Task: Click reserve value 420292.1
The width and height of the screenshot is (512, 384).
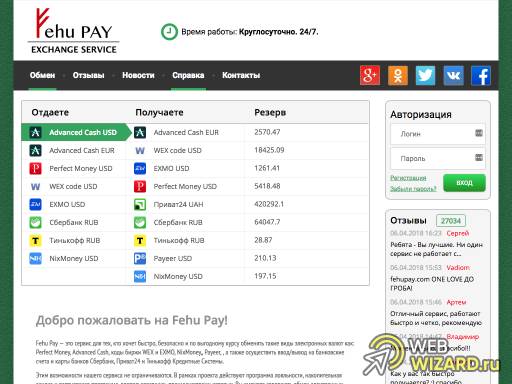Action: click(269, 204)
